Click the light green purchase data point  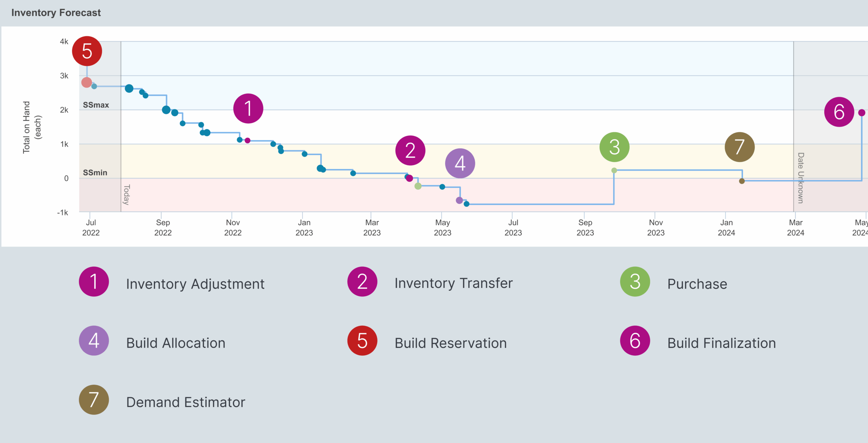point(614,170)
